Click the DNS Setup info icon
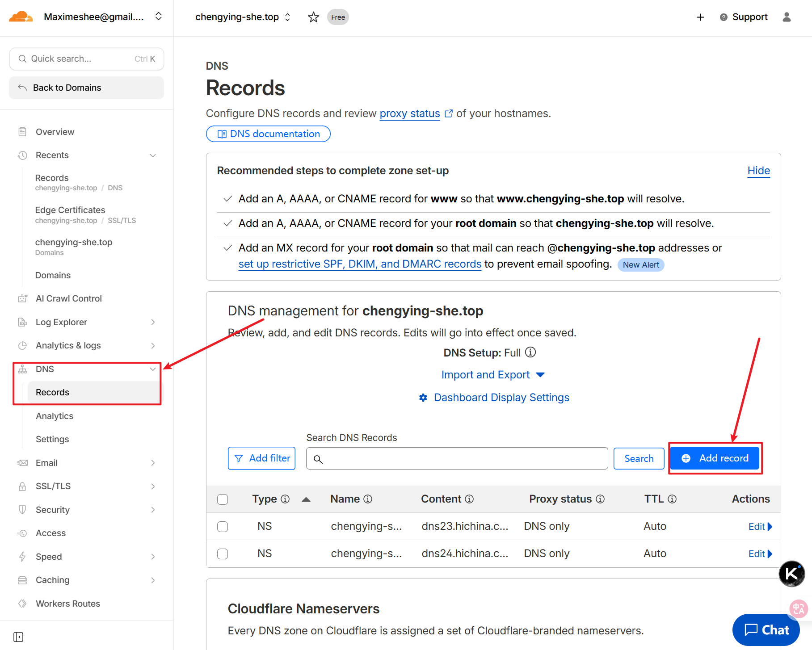 (530, 352)
